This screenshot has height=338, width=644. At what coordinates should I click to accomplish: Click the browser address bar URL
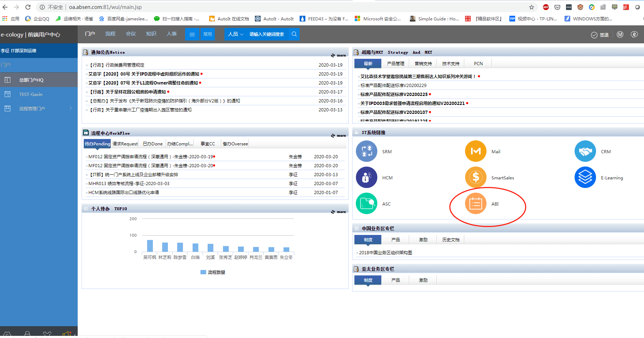(105, 7)
